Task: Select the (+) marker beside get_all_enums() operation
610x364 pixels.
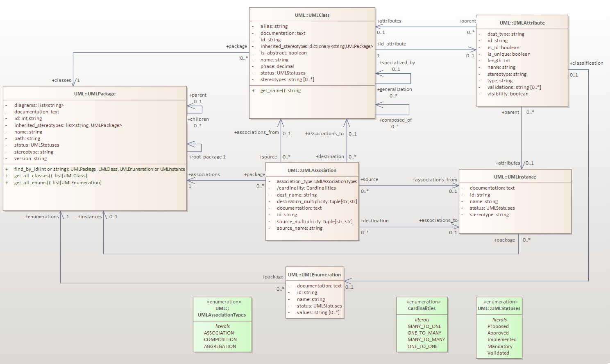Action: coord(7,182)
